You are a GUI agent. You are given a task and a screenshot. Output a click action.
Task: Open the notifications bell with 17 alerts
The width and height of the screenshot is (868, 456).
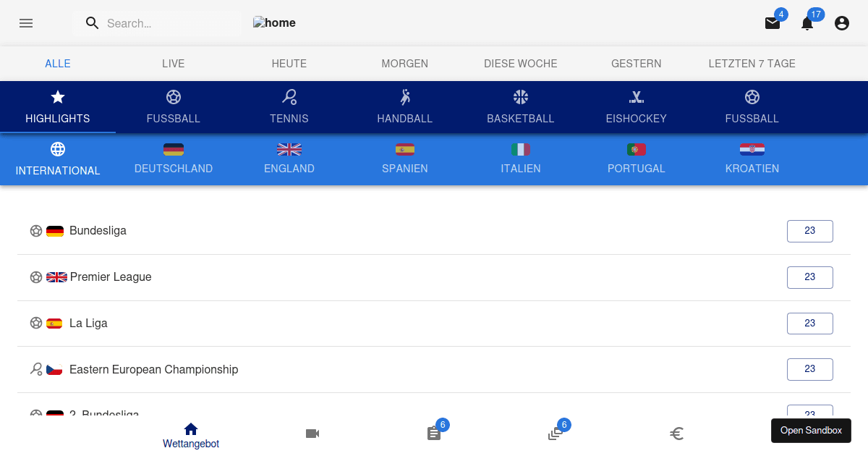point(807,23)
